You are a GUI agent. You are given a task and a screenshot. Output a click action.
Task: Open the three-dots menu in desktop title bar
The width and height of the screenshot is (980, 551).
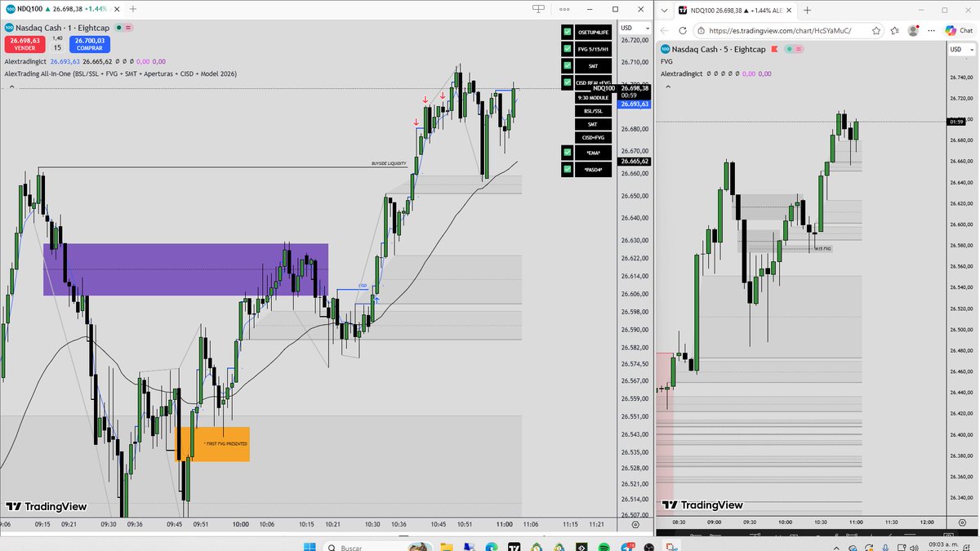click(566, 9)
